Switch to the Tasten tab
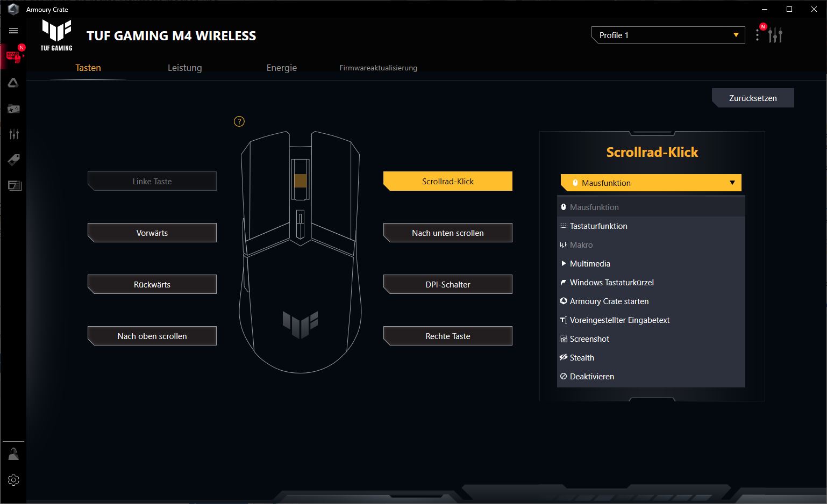The height and width of the screenshot is (504, 827). [x=88, y=68]
